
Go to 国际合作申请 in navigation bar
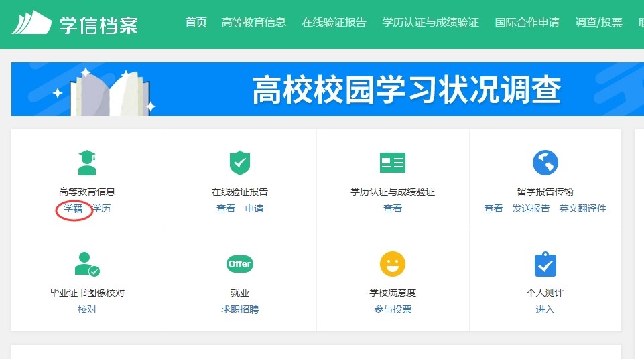pos(527,23)
